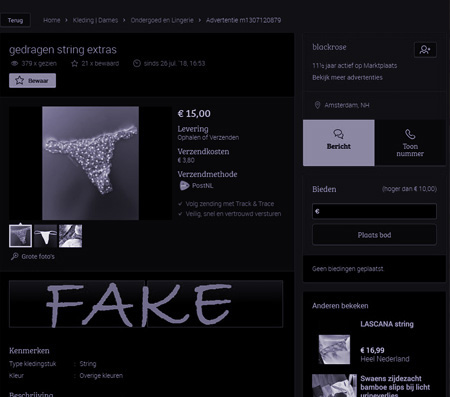Click the Terug back button
The width and height of the screenshot is (450, 397).
point(15,20)
